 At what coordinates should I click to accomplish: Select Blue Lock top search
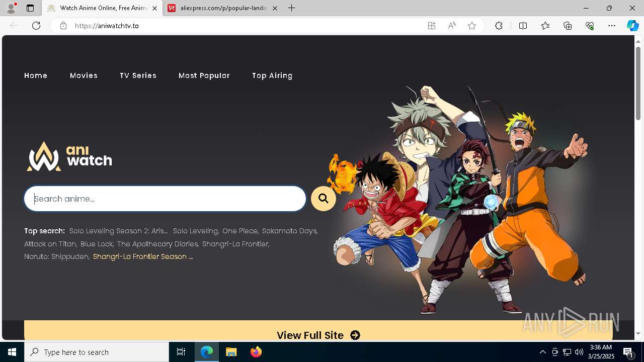coord(96,244)
